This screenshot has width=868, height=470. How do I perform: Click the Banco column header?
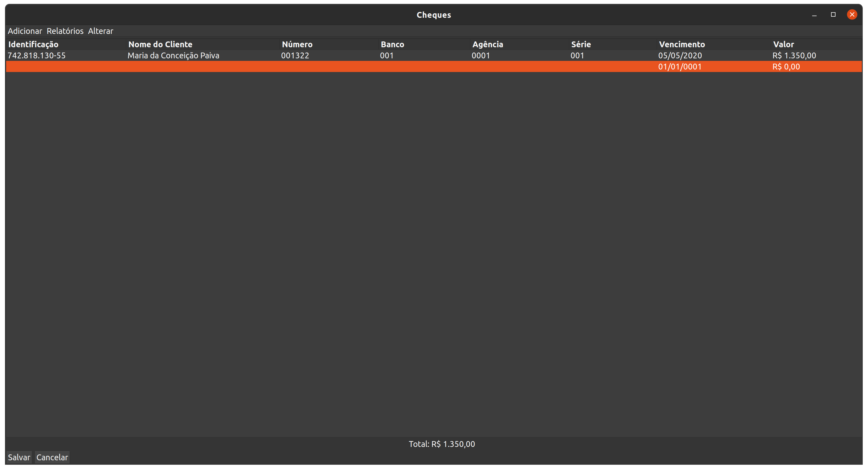[x=392, y=44]
